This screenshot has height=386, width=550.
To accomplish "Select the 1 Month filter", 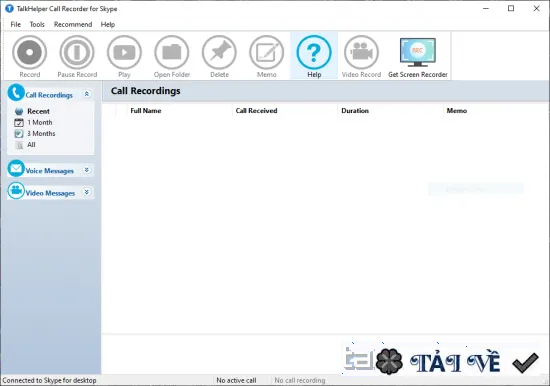I will pos(40,122).
